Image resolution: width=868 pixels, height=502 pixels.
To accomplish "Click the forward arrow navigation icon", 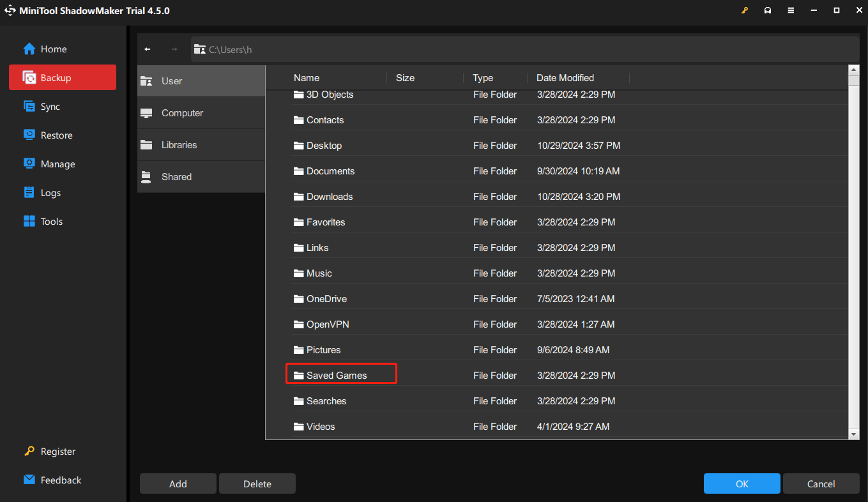I will click(x=174, y=49).
